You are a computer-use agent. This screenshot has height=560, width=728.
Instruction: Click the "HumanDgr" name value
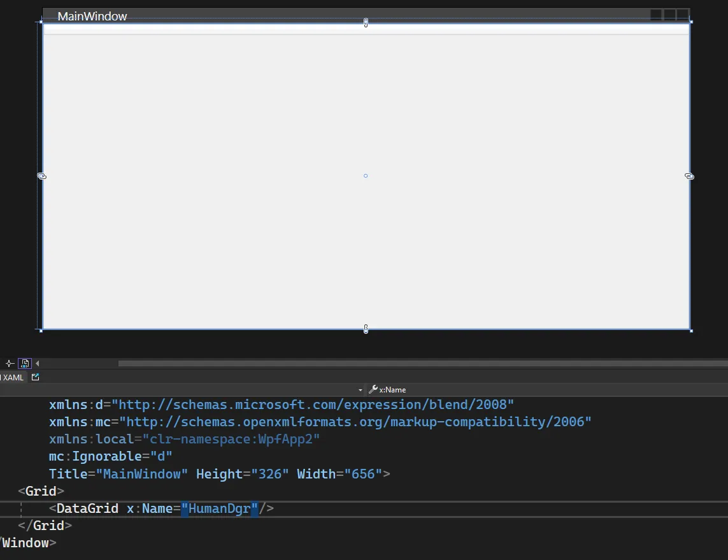tap(219, 508)
